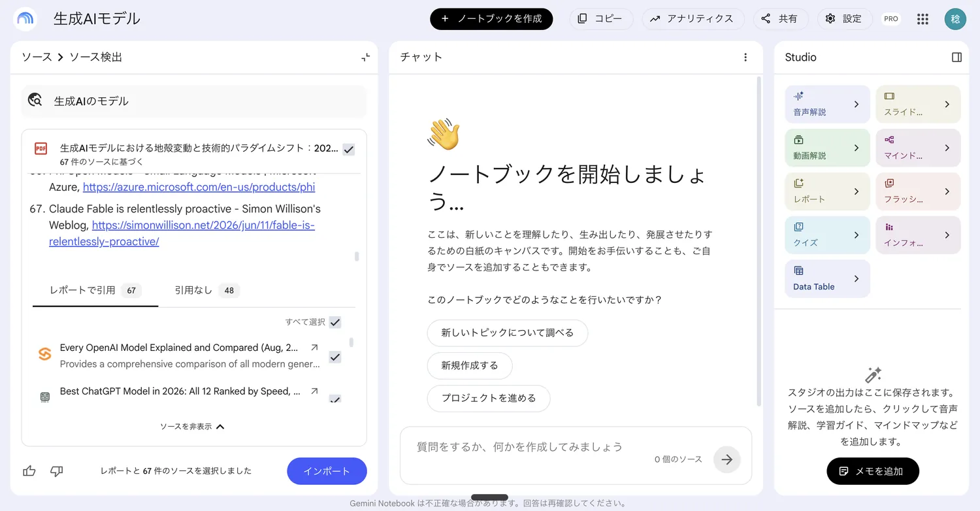Click the フラッシュ card icon
Screen dimensions: 980x511
coord(889,184)
